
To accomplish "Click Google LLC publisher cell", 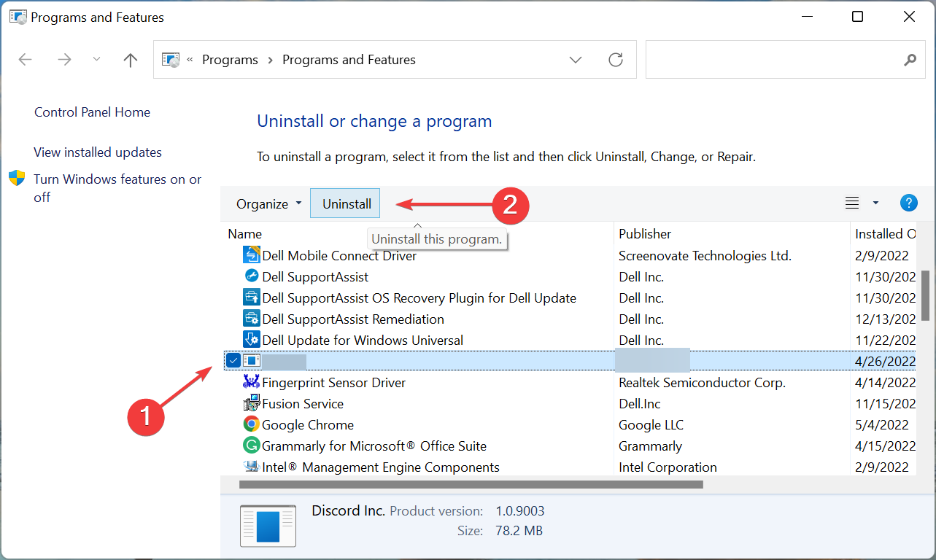I will pyautogui.click(x=651, y=425).
